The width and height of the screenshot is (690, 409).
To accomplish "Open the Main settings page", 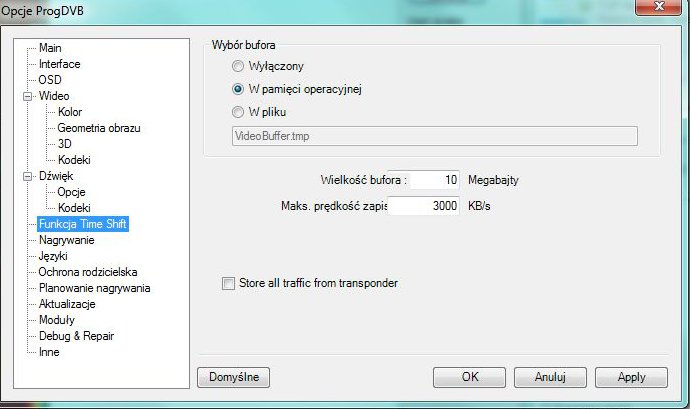I will pos(50,48).
